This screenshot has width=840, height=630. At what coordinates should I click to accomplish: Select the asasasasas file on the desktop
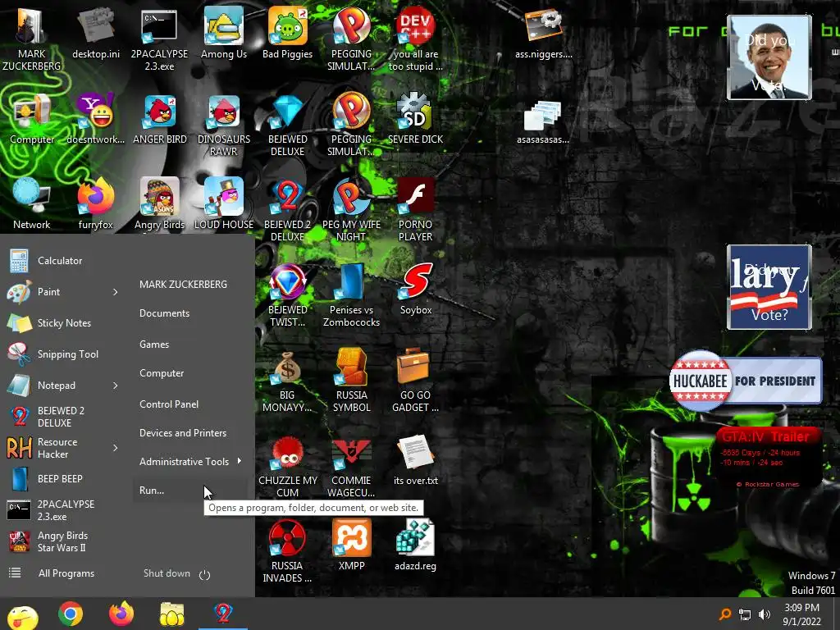click(543, 122)
